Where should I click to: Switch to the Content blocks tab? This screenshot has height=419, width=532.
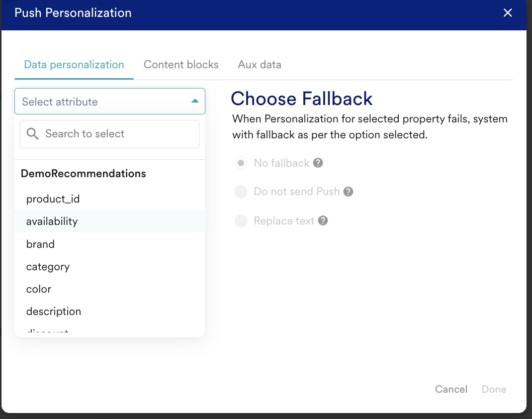pyautogui.click(x=181, y=65)
